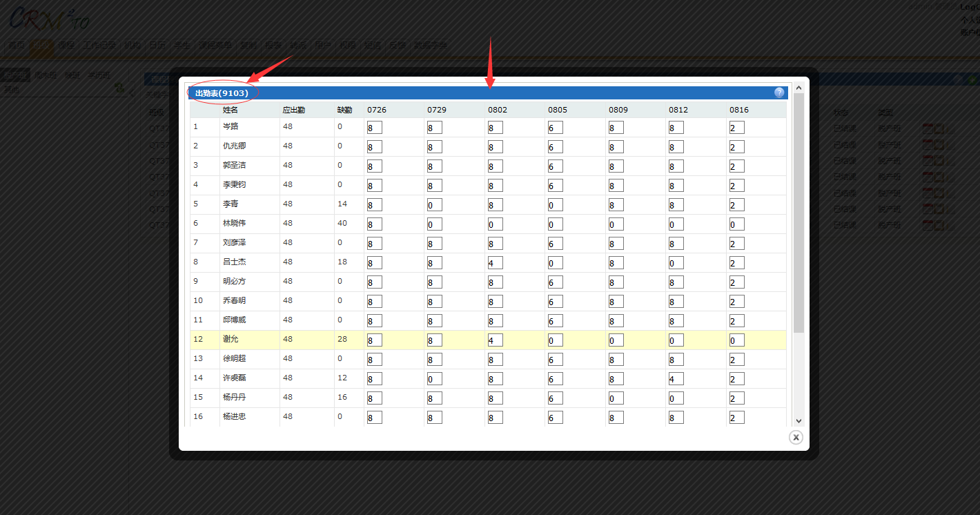Select the 0816 input field for 杨进忠

[x=736, y=418]
